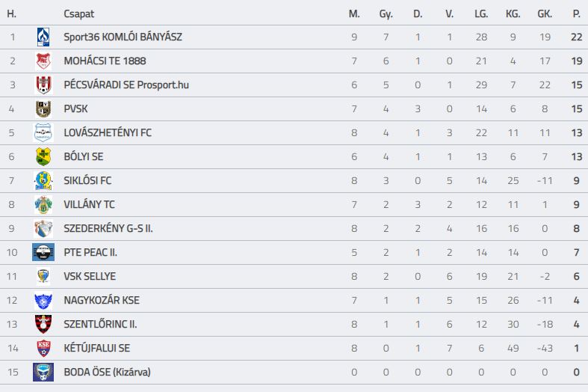Image resolution: width=588 pixels, height=392 pixels.
Task: Sort by the GK. goal difference header
Action: coord(545,14)
